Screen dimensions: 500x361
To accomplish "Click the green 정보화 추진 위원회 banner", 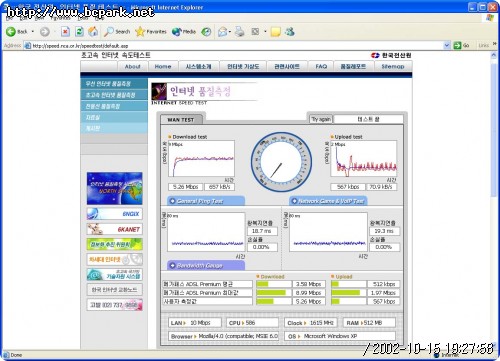I will pyautogui.click(x=114, y=244).
